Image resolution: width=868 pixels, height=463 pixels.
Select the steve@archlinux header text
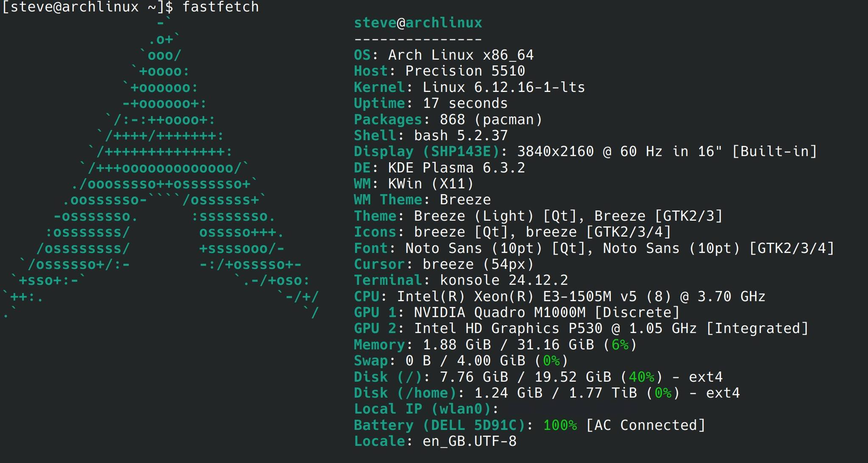coord(418,23)
